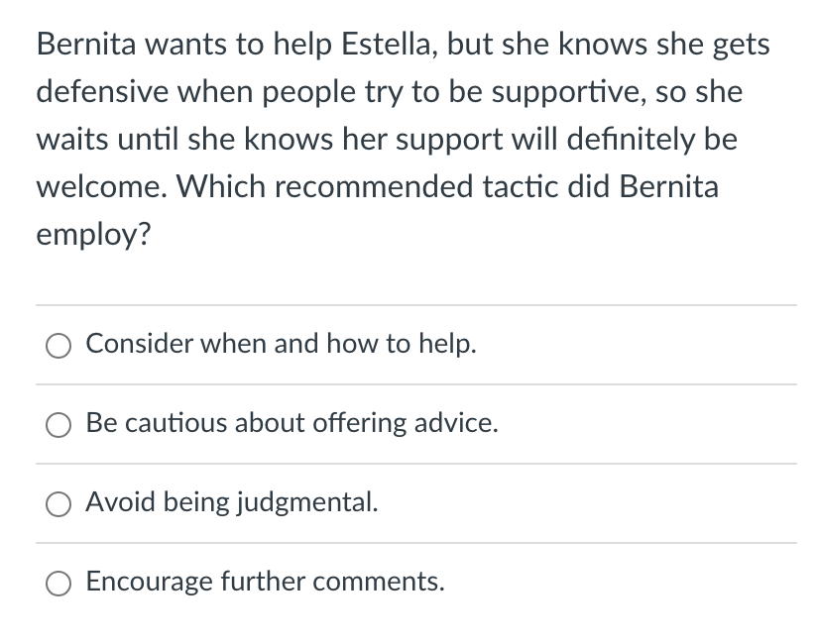Viewport: 817px width, 644px height.
Task: Click the question text about Bernita
Action: click(x=397, y=139)
